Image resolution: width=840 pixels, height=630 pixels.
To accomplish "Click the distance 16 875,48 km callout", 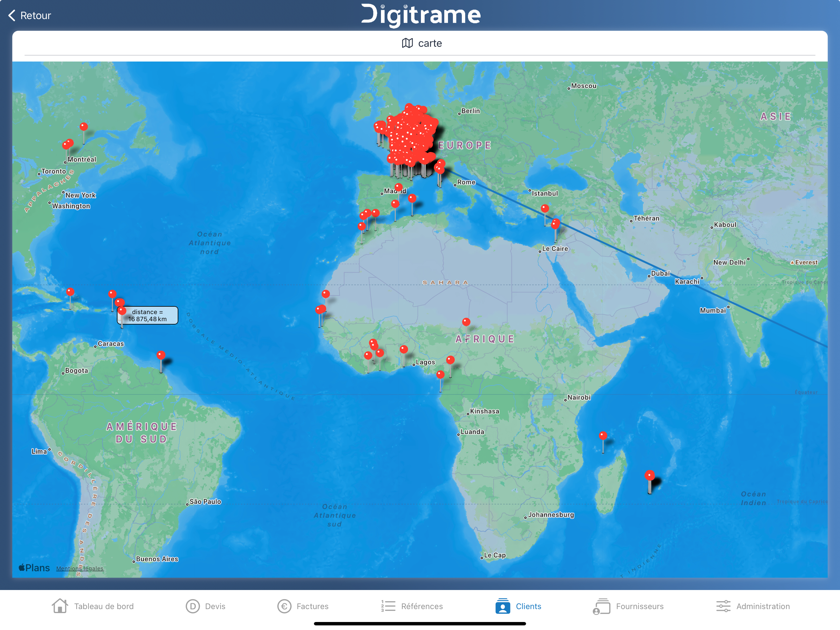I will (x=147, y=315).
